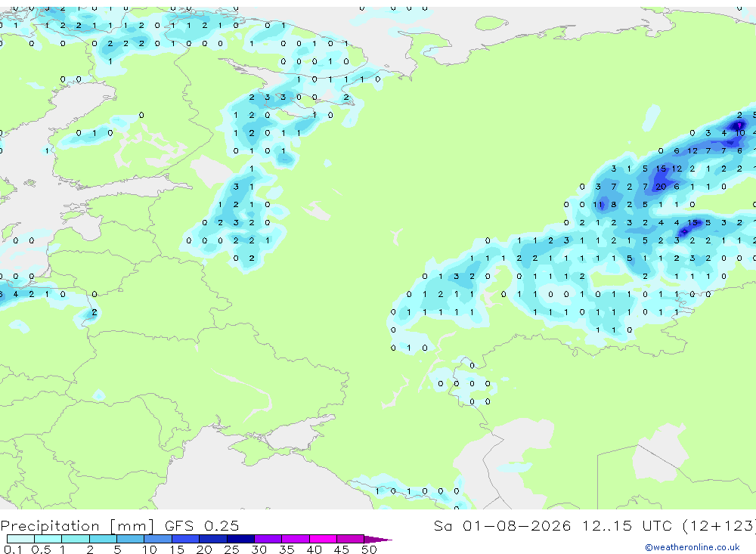
Task: Click the legend label "30"
Action: [x=259, y=549]
